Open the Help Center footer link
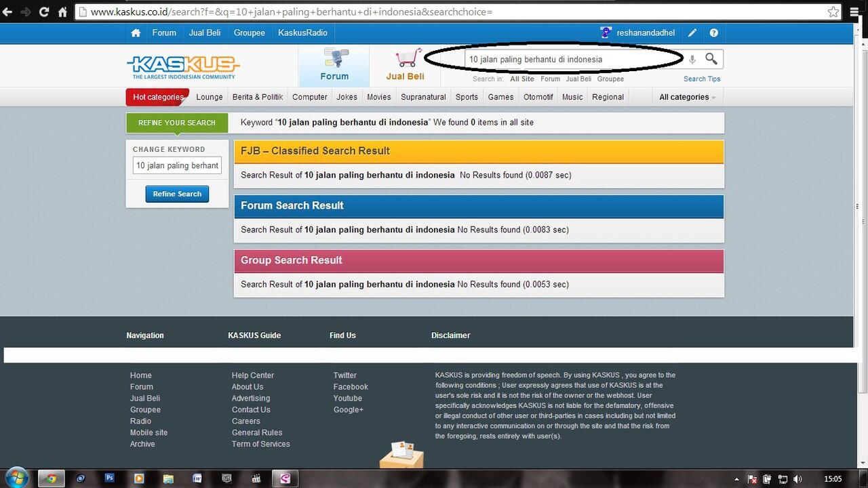 253,375
